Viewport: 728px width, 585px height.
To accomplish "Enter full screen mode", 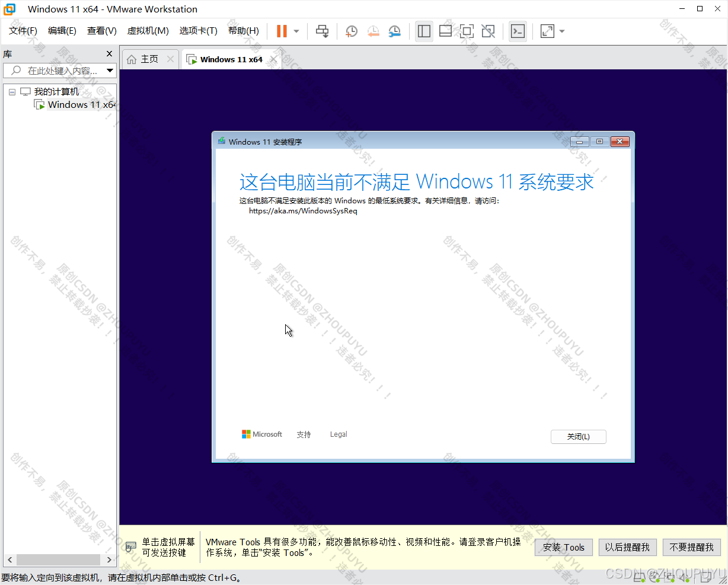I will [x=467, y=31].
